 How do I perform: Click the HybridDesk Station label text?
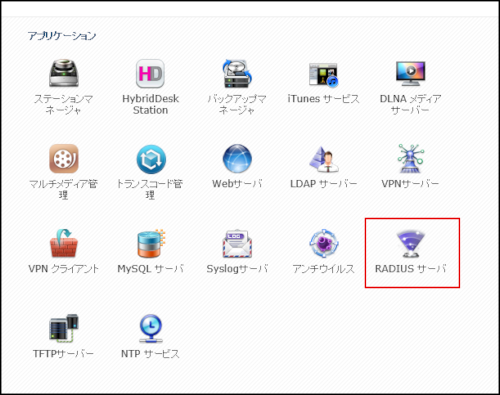(x=150, y=104)
